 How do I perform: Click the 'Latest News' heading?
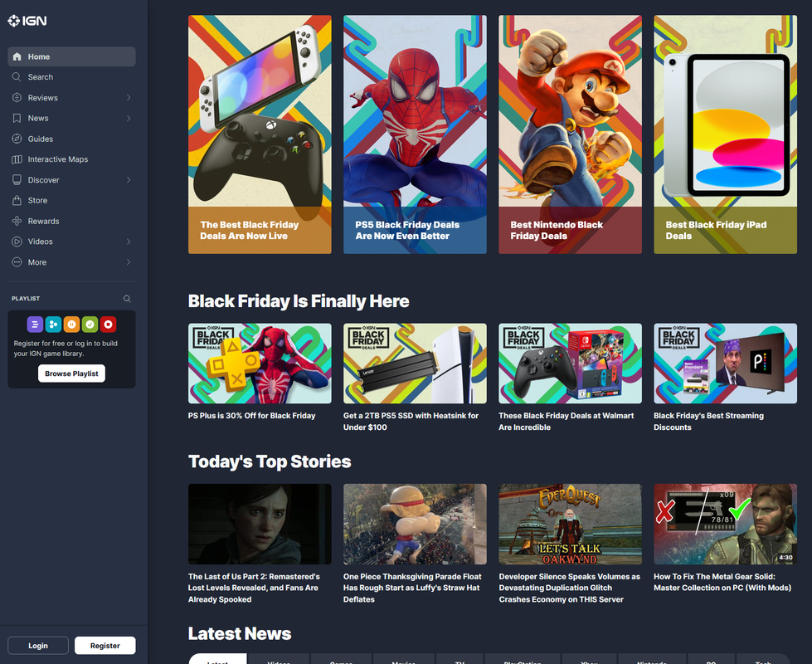[240, 633]
